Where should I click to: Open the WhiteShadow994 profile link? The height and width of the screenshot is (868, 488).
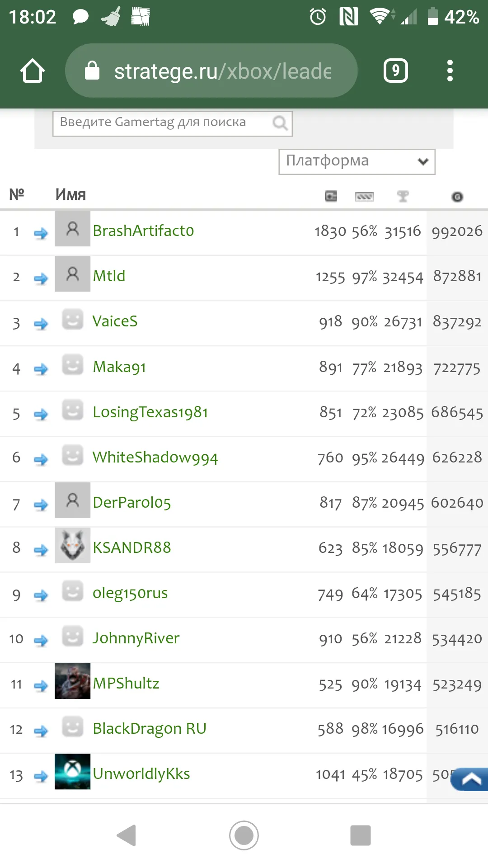[x=155, y=457]
